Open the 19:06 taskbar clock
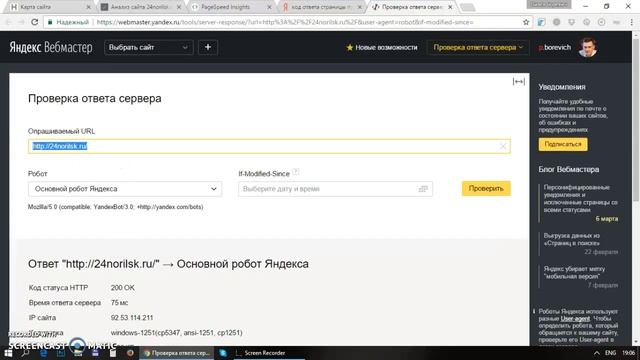Screen dimensions: 640x360 629,353
